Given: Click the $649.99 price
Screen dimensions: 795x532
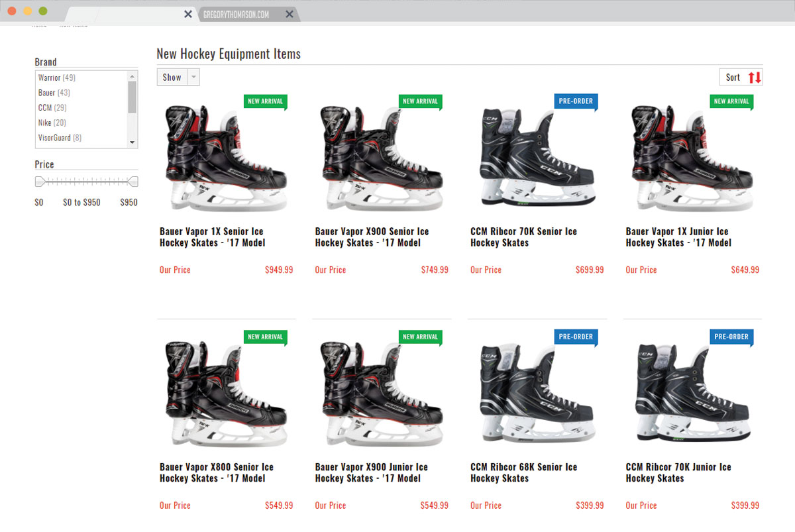Looking at the screenshot, I should [x=745, y=270].
